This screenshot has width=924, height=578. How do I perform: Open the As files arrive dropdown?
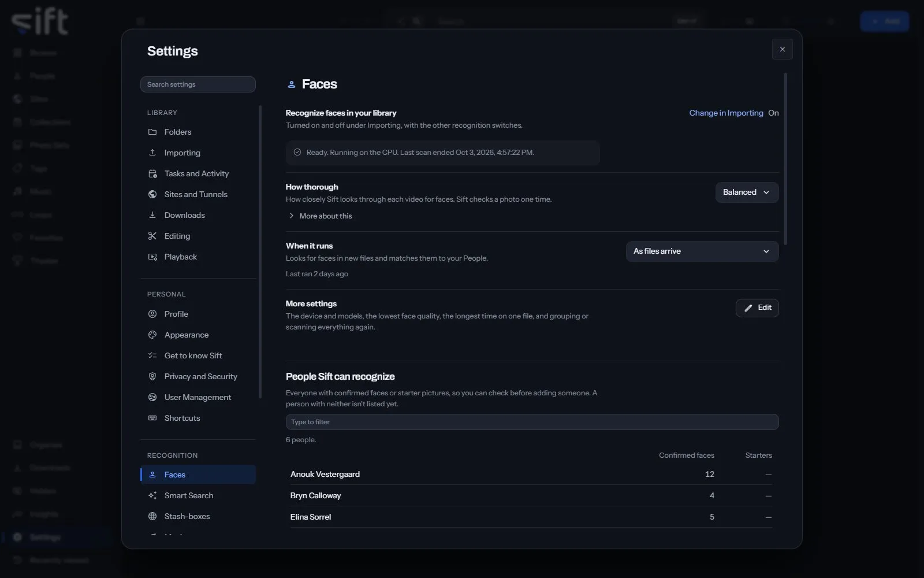pyautogui.click(x=702, y=251)
